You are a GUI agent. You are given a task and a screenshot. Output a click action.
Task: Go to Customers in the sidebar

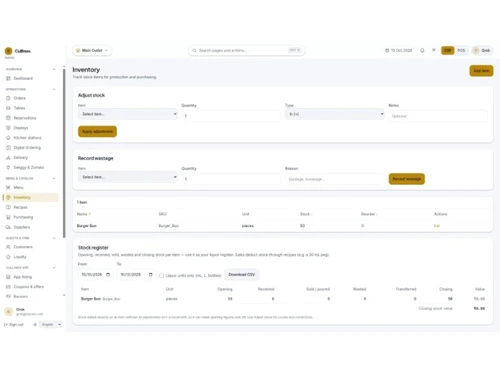23,247
